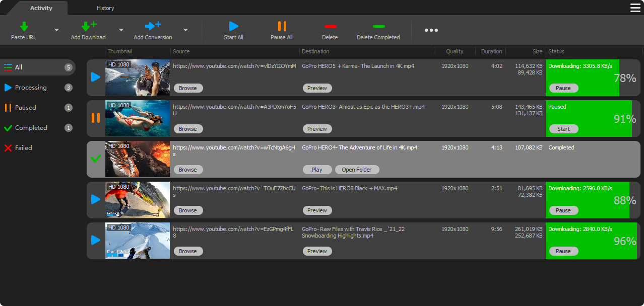Open the hamburger main menu
Image resolution: width=644 pixels, height=306 pixels.
pos(635,8)
